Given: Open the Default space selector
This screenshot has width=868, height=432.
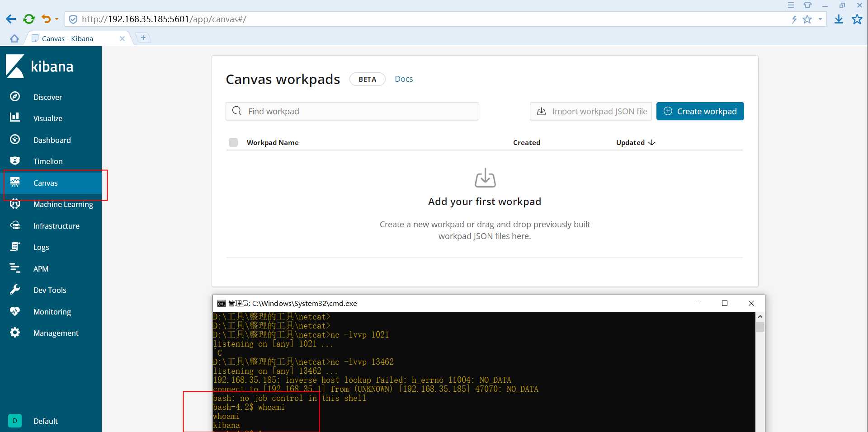Looking at the screenshot, I should 51,421.
